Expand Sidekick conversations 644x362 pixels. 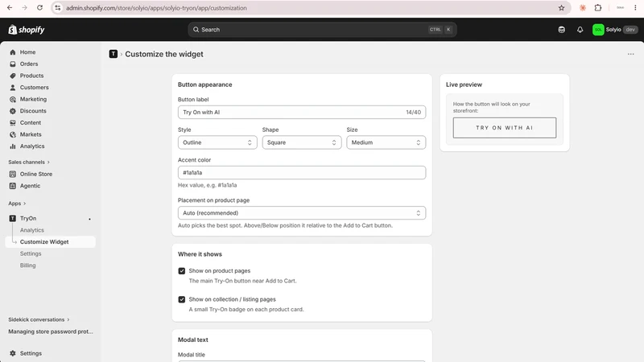click(39, 319)
